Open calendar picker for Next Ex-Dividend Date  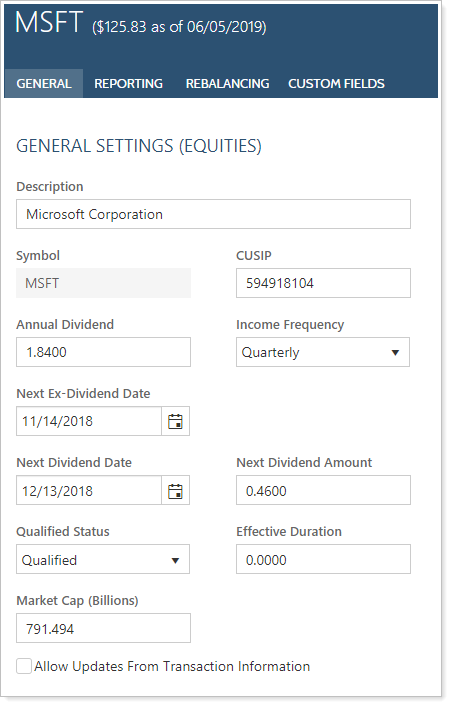(x=175, y=421)
